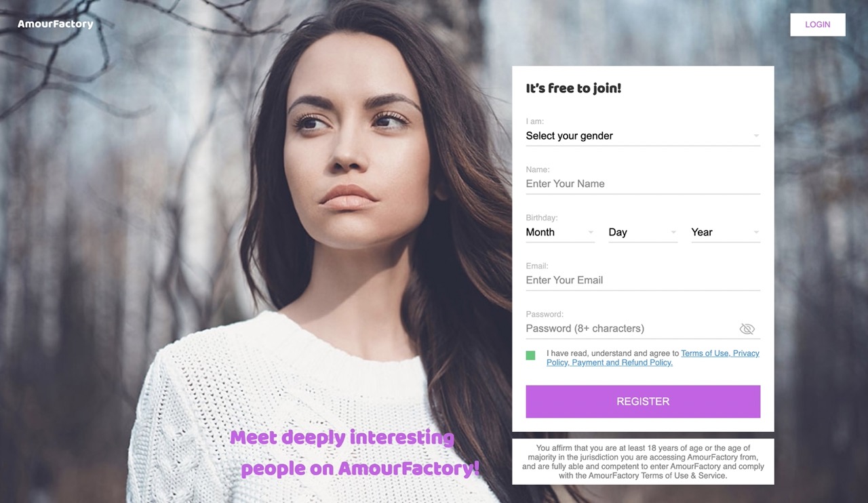Screen dimensions: 868x503
Task: Open the Select your gender dropdown
Action: [643, 136]
